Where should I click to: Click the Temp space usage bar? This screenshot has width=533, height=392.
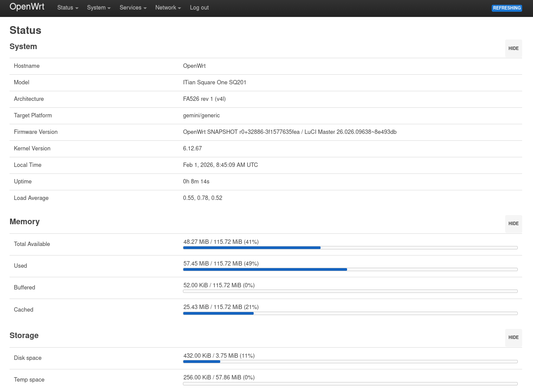click(350, 384)
